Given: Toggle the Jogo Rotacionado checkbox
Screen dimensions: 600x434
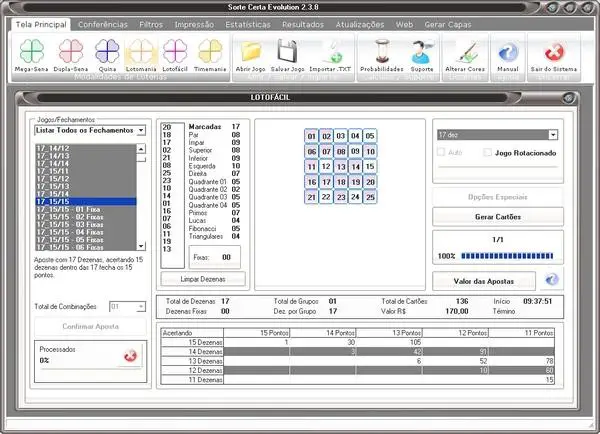Looking at the screenshot, I should click(x=487, y=153).
